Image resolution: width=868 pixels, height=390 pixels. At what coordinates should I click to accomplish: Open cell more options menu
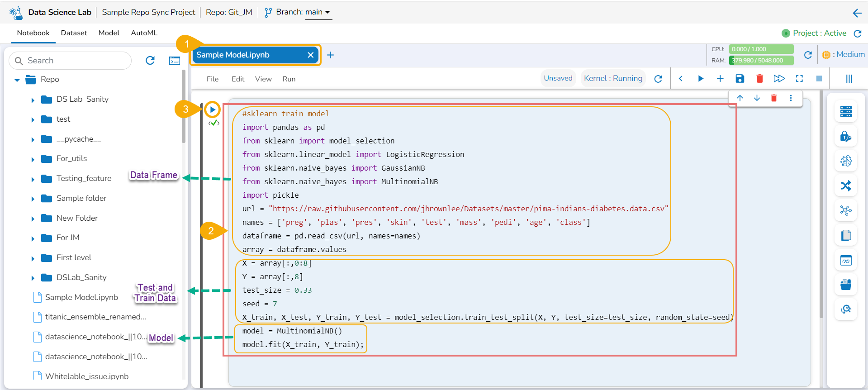[x=791, y=98]
